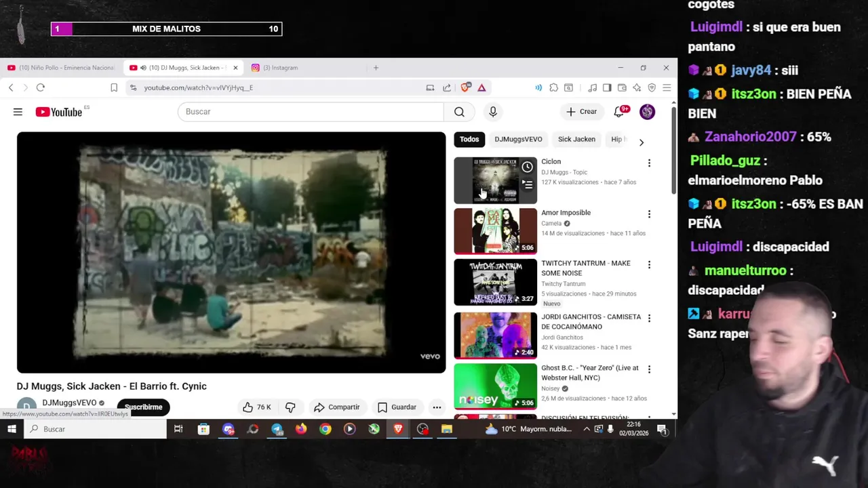Bookmark this page with the bookmark icon
The image size is (868, 488).
click(x=114, y=87)
